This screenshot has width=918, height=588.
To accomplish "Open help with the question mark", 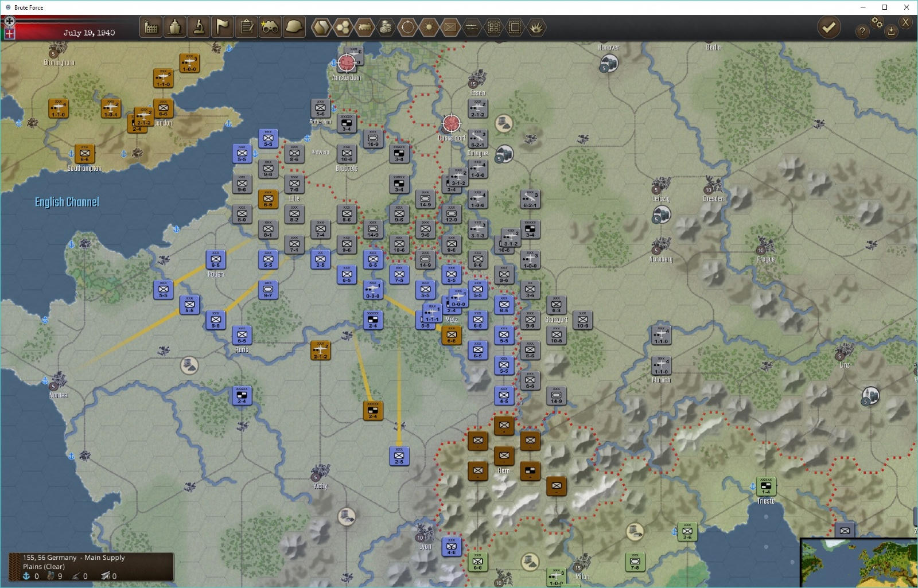I will coord(862,32).
